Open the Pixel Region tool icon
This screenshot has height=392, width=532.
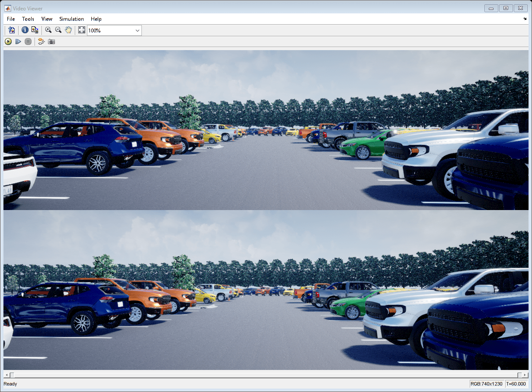(35, 30)
